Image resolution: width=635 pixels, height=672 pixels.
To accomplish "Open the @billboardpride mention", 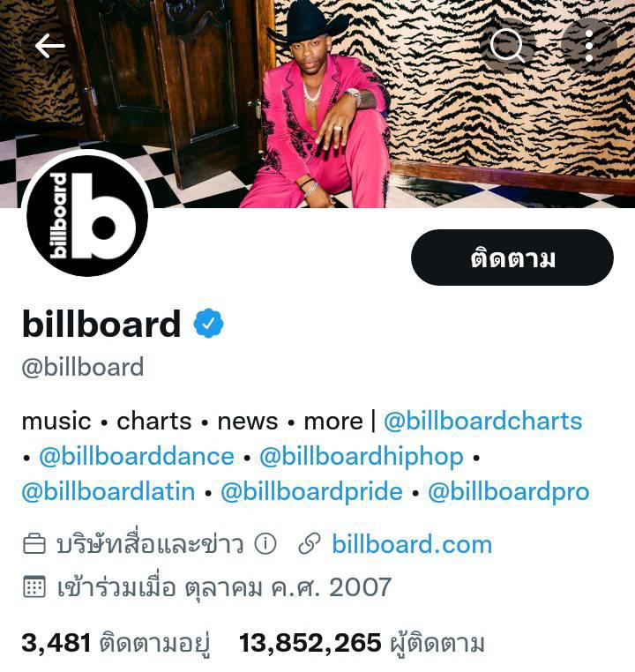I will [311, 492].
